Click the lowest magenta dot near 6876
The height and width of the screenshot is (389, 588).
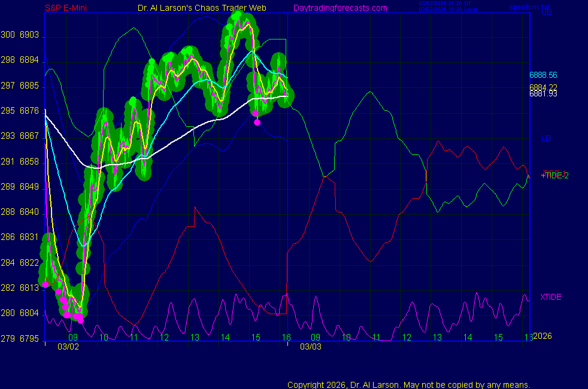click(257, 122)
